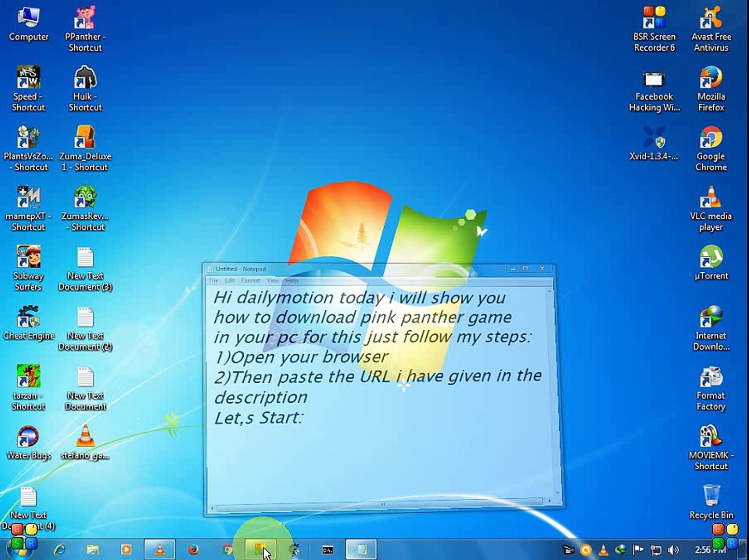Click the network tray icon
This screenshot has width=749, height=560.
656,550
